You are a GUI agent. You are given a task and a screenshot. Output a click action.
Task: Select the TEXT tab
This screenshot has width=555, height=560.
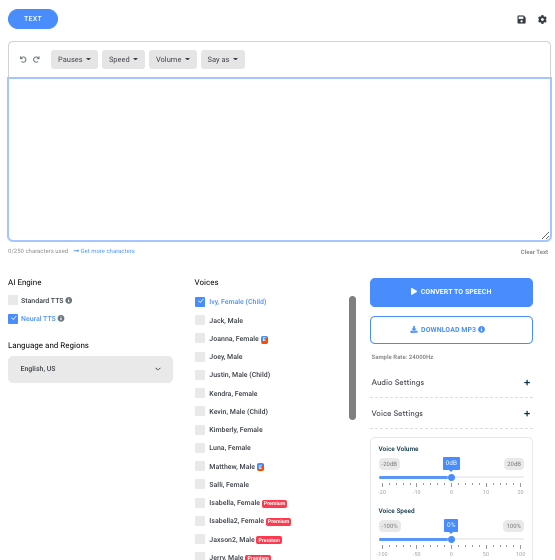33,19
